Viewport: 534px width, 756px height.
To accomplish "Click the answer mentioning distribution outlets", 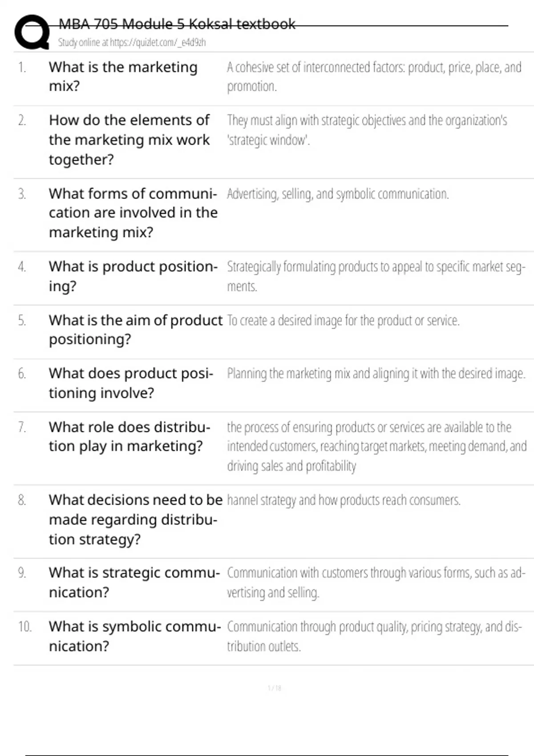I will pyautogui.click(x=374, y=636).
